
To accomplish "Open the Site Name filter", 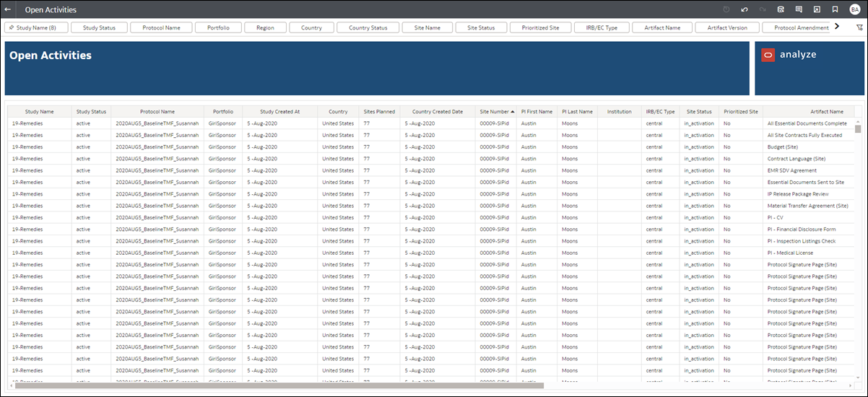I will 428,27.
